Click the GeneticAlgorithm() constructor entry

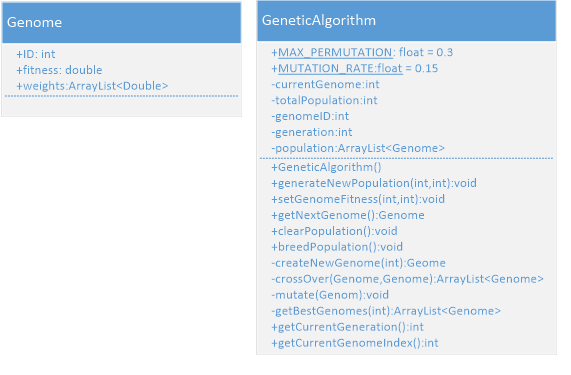tap(326, 167)
